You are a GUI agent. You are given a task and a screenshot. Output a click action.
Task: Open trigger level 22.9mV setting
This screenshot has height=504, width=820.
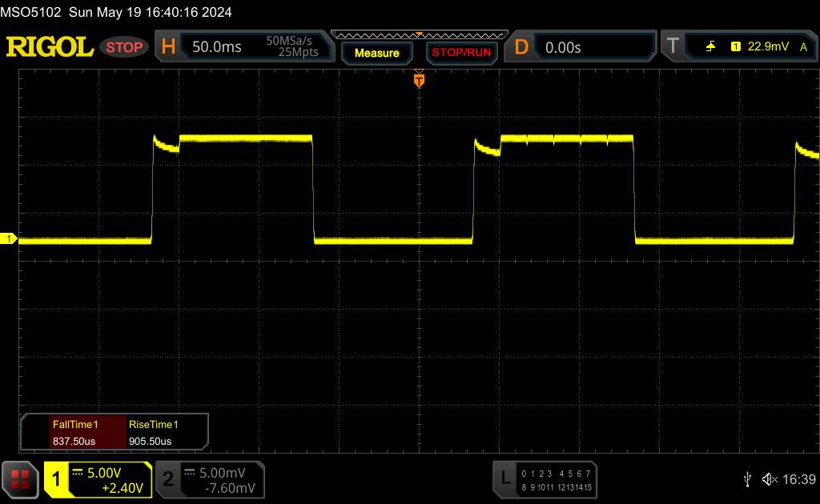click(768, 46)
